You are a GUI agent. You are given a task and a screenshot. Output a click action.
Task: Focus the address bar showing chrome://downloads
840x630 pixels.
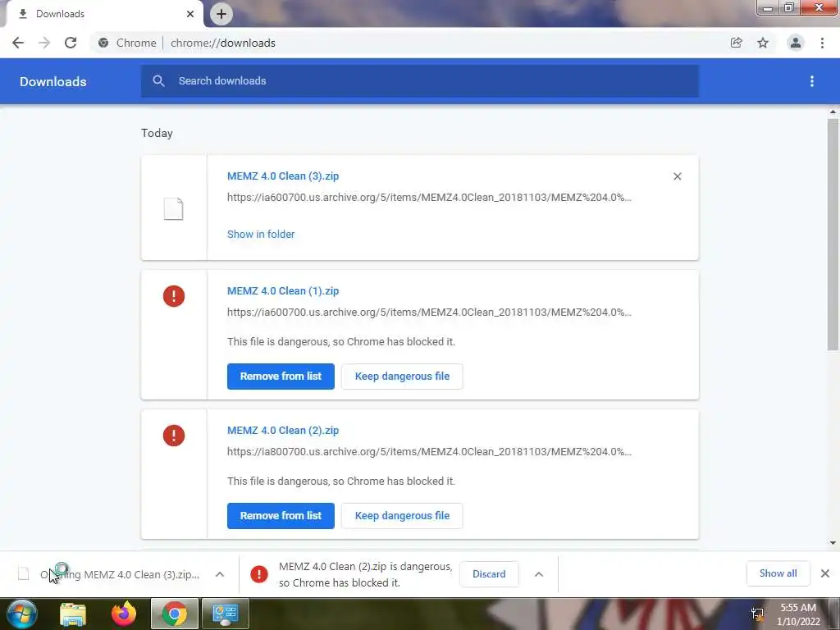(407, 43)
